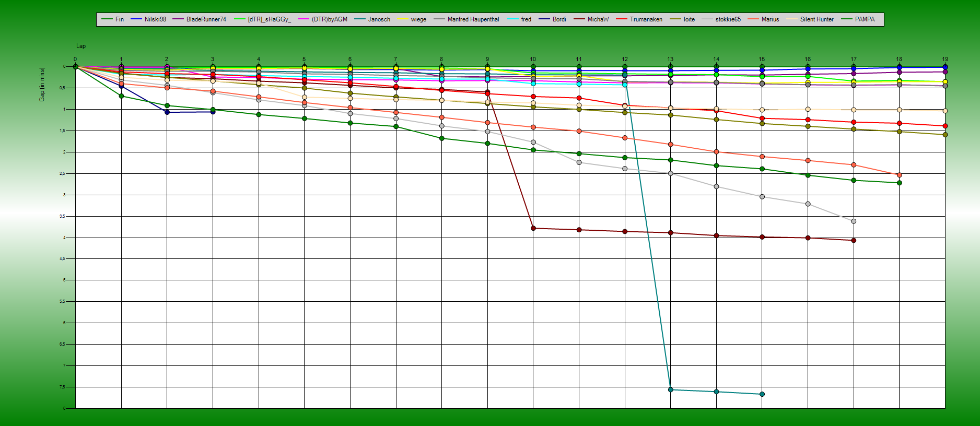Select stokkie65's grey point at lap 17
The image size is (980, 426).
tap(854, 221)
